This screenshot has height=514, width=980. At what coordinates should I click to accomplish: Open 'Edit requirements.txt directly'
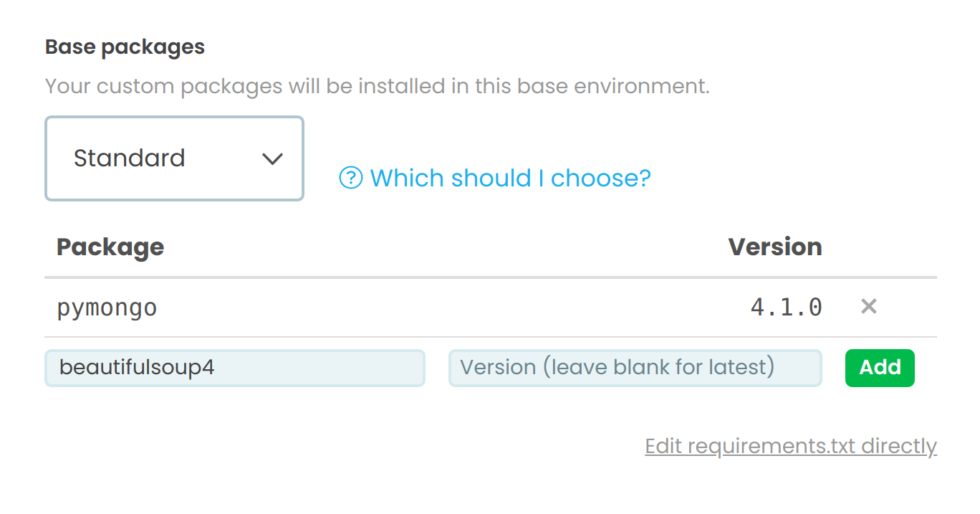(x=790, y=446)
